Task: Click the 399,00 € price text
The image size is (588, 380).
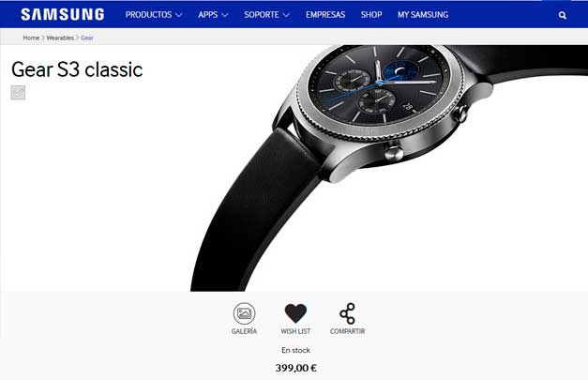Action: 295,368
